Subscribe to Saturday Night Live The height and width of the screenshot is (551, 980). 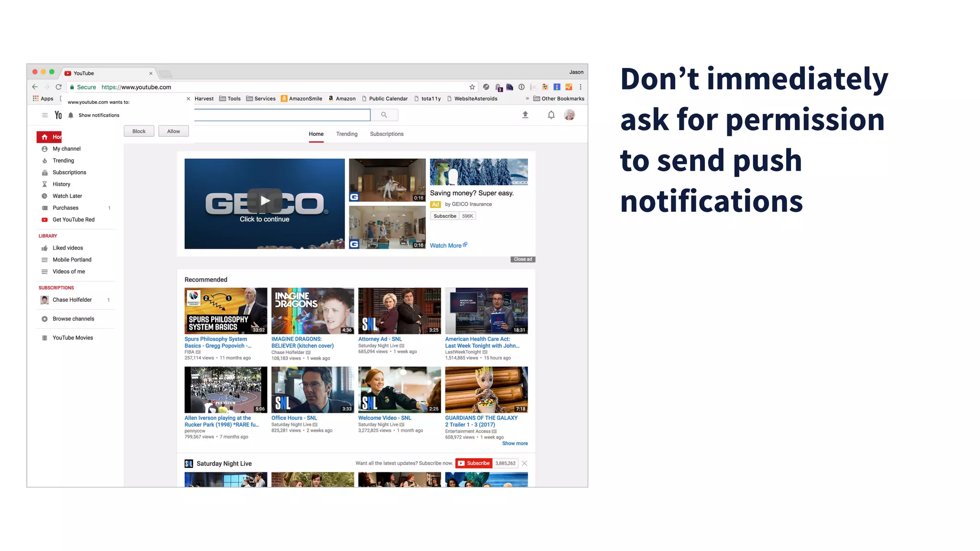click(x=473, y=463)
